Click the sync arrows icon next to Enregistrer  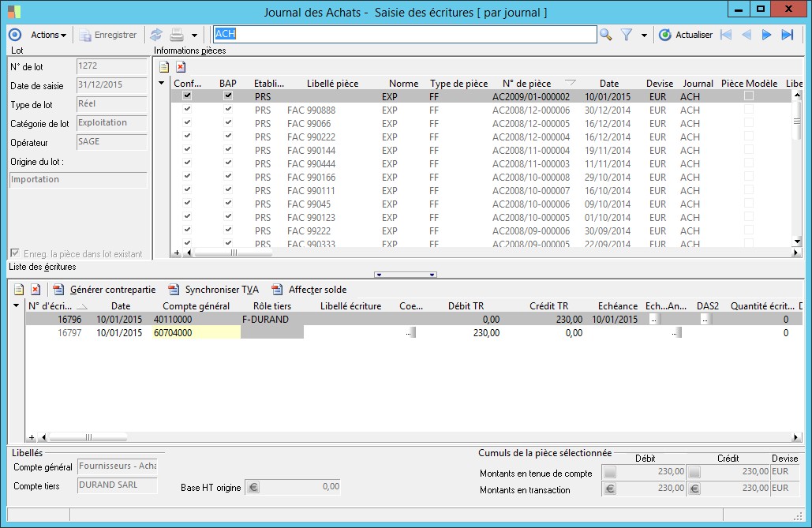[156, 35]
